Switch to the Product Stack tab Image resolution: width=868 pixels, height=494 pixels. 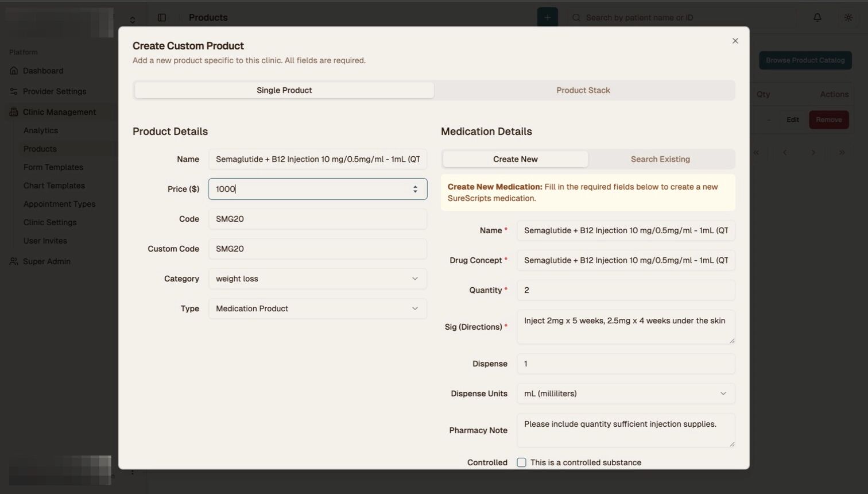583,90
